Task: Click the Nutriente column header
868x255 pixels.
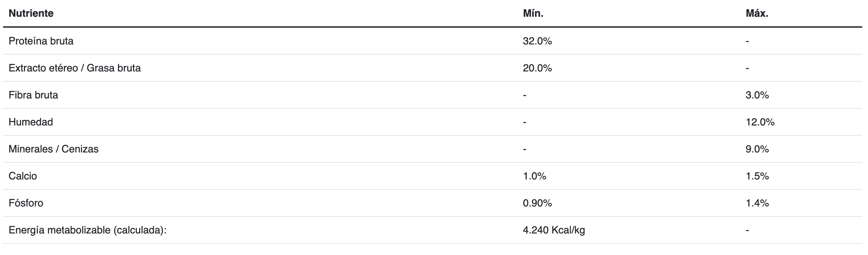Action: pyautogui.click(x=31, y=13)
